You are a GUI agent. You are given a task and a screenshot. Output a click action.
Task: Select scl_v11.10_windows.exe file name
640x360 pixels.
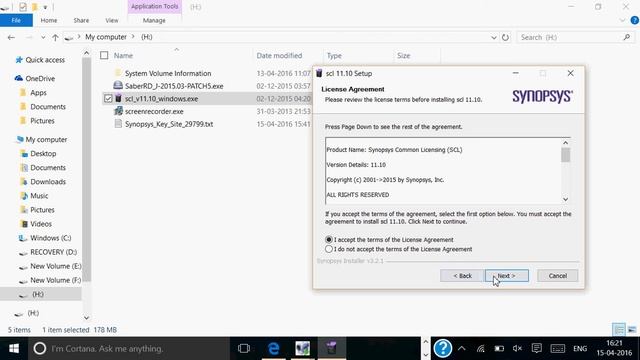(x=161, y=99)
